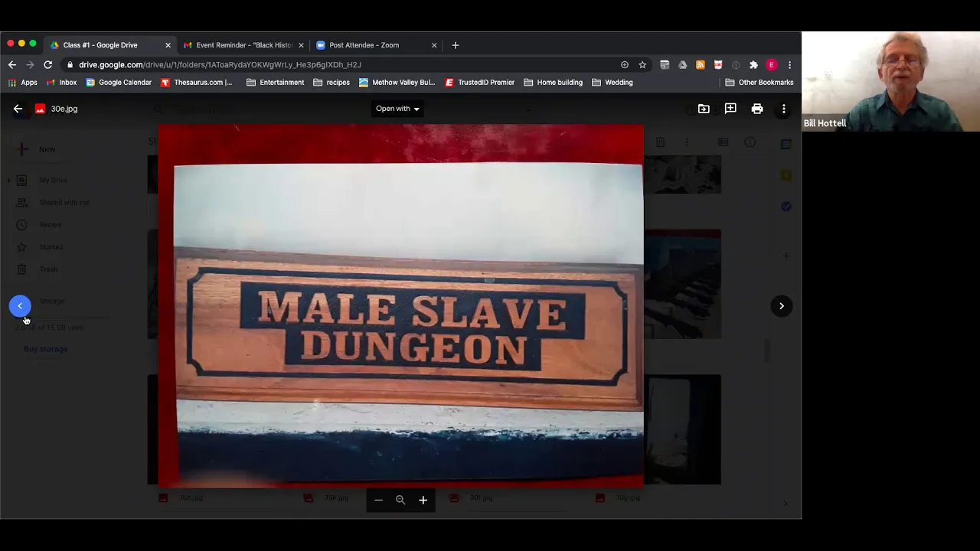Click the orange RSS extension icon

[x=700, y=65]
